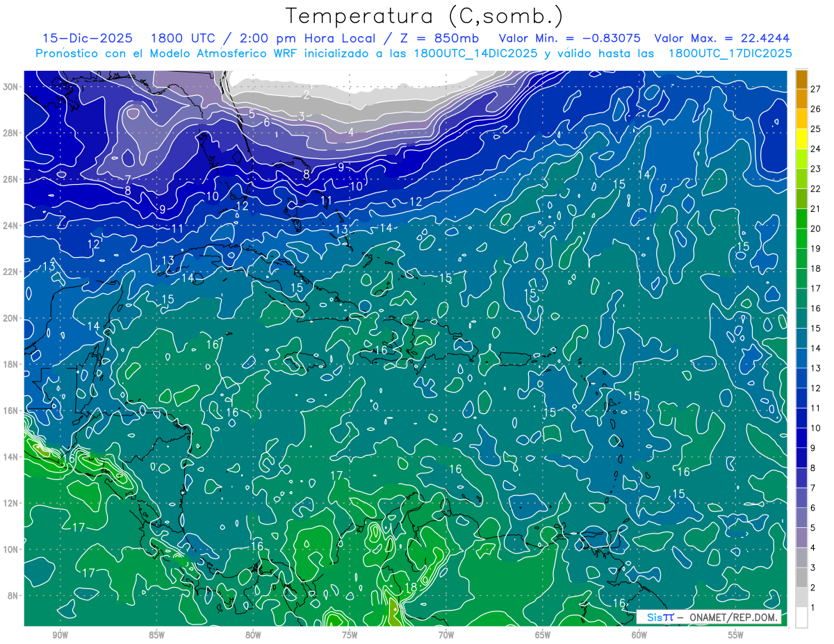This screenshot has width=834, height=644.
Task: Click the color scale label "27"
Action: [x=815, y=89]
